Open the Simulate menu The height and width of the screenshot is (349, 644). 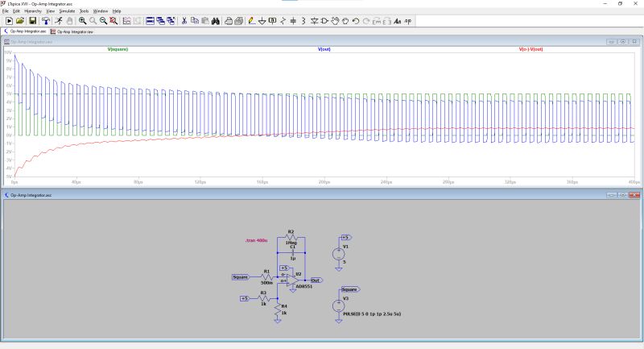[x=67, y=11]
